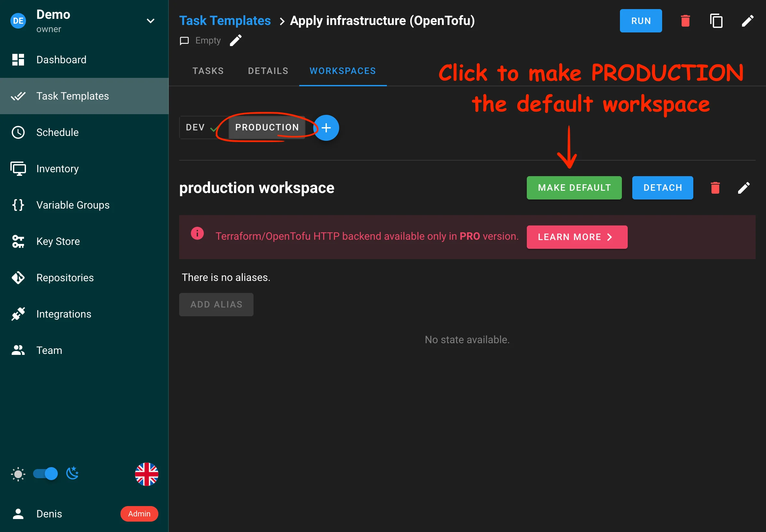Click the red delete template trash icon
Image resolution: width=766 pixels, height=532 pixels.
point(685,21)
